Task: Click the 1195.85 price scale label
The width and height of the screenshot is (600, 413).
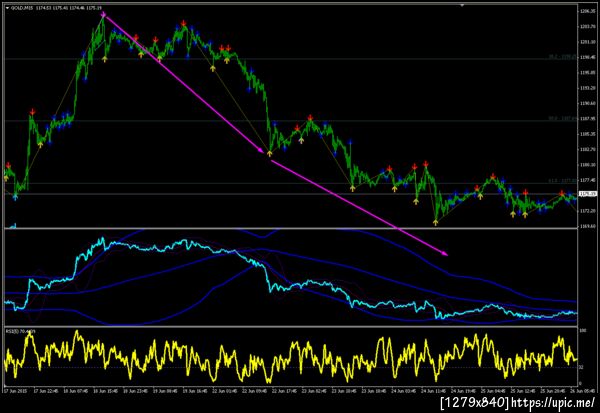Action: (x=588, y=73)
